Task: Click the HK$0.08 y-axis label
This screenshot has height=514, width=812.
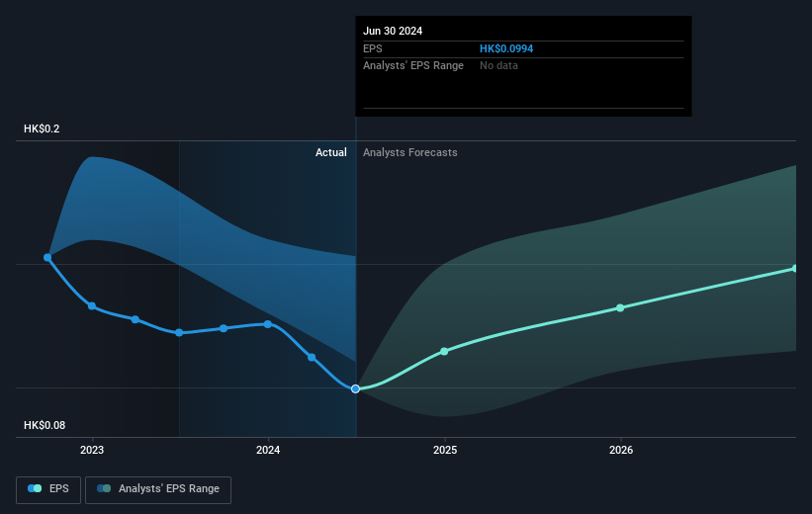Action: click(45, 425)
